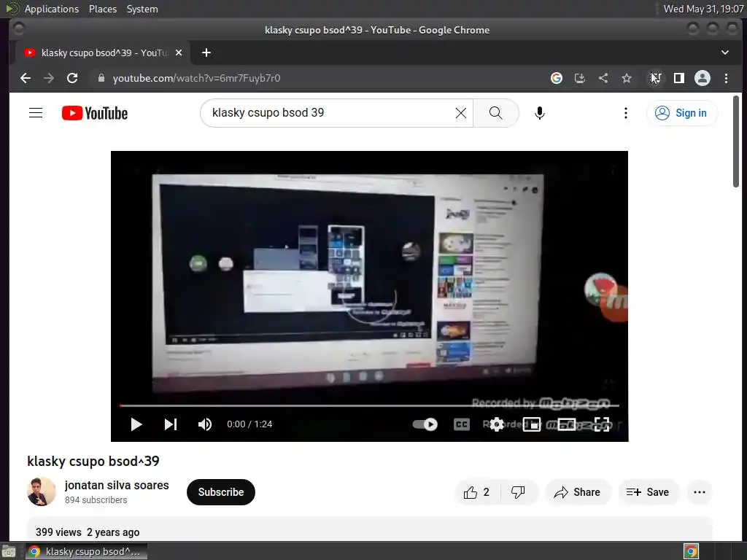The image size is (747, 560).
Task: Toggle Chrome side panel
Action: point(679,78)
